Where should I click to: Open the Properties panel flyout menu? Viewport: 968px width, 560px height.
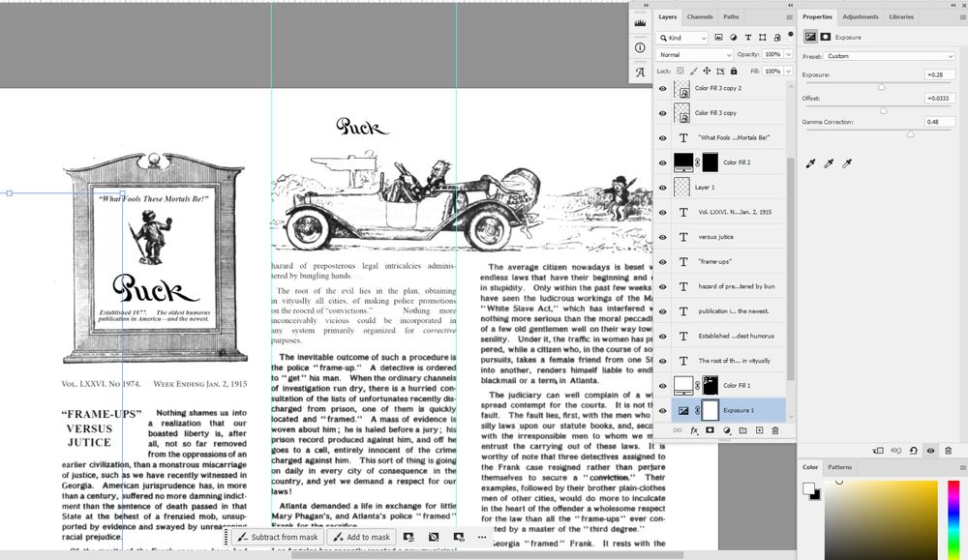[962, 17]
